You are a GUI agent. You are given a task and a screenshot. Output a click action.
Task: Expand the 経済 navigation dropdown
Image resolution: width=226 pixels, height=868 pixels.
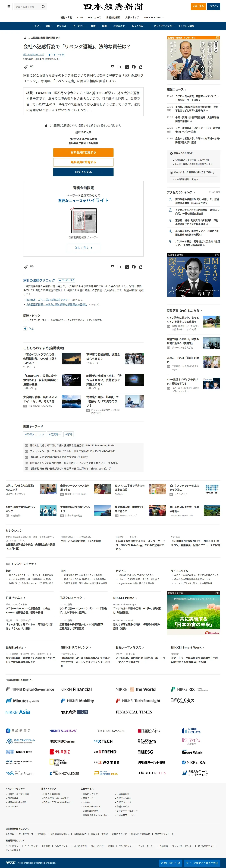[x=94, y=26]
